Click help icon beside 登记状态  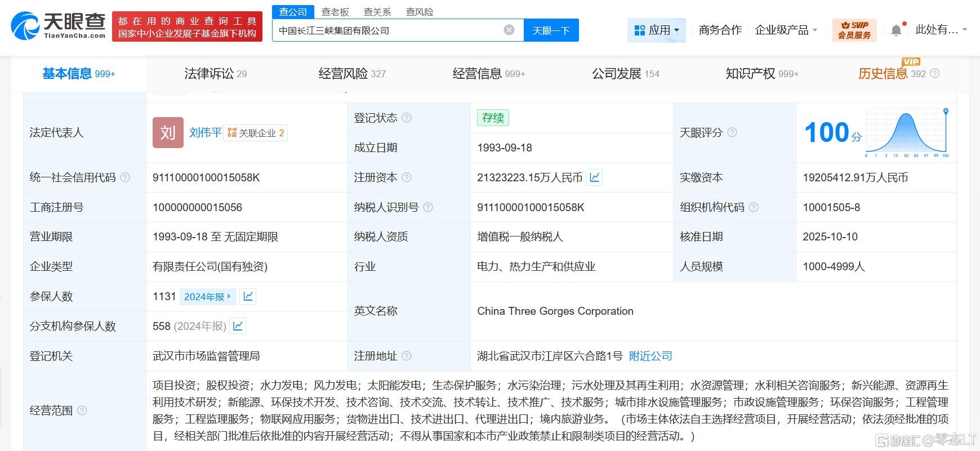click(x=406, y=118)
